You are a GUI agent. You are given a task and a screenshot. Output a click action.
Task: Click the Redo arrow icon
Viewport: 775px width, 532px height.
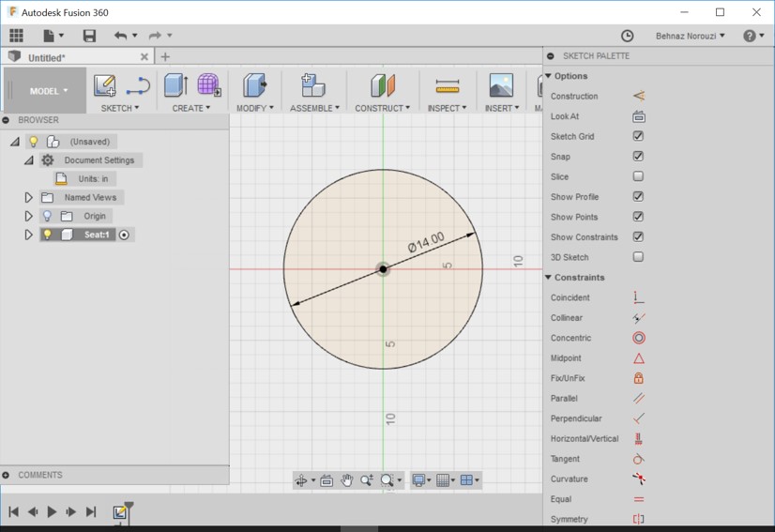tap(155, 35)
